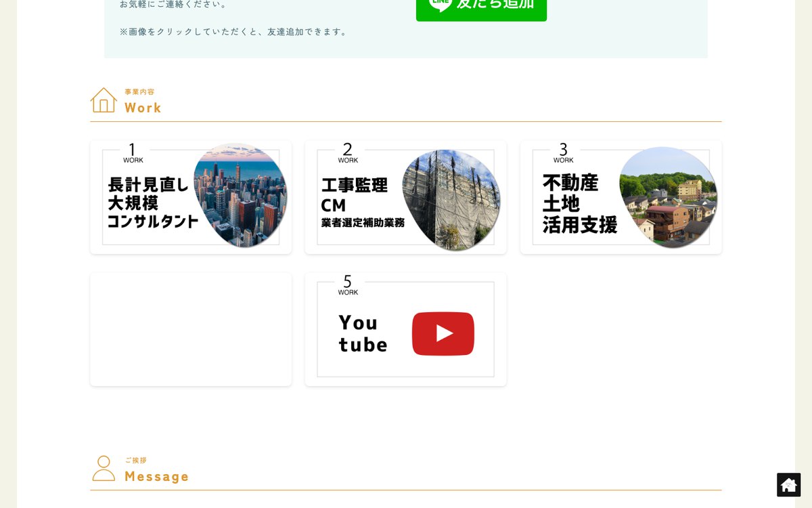812x508 pixels.
Task: Open the Work 2 工事監理 CM card
Action: (x=406, y=197)
